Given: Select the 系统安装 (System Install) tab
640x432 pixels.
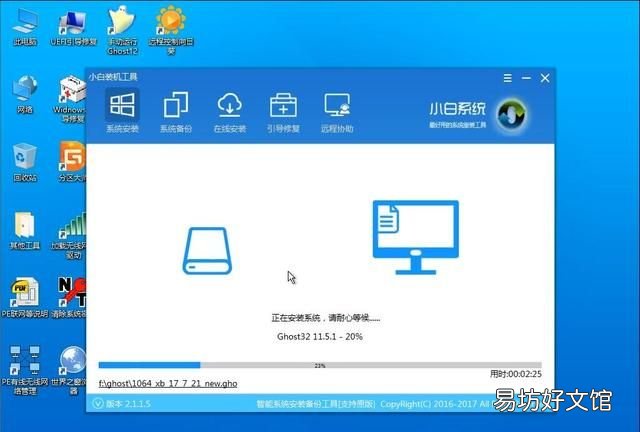Looking at the screenshot, I should coord(122,112).
